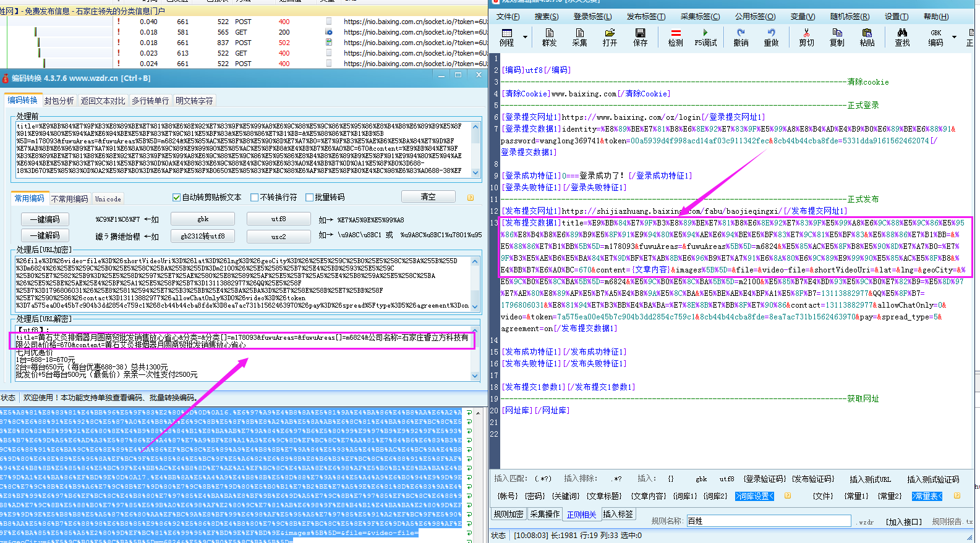Insert the {文章内容} tag
Image resolution: width=980 pixels, height=543 pixels.
tap(649, 496)
